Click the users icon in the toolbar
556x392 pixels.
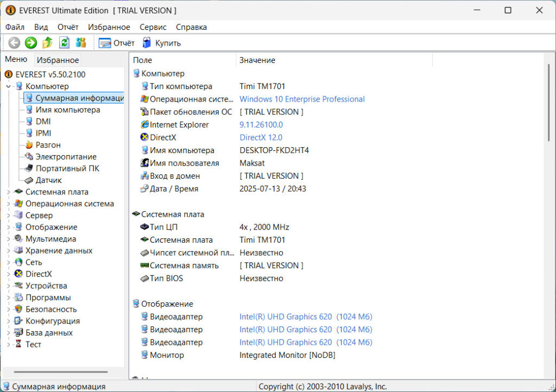point(81,43)
